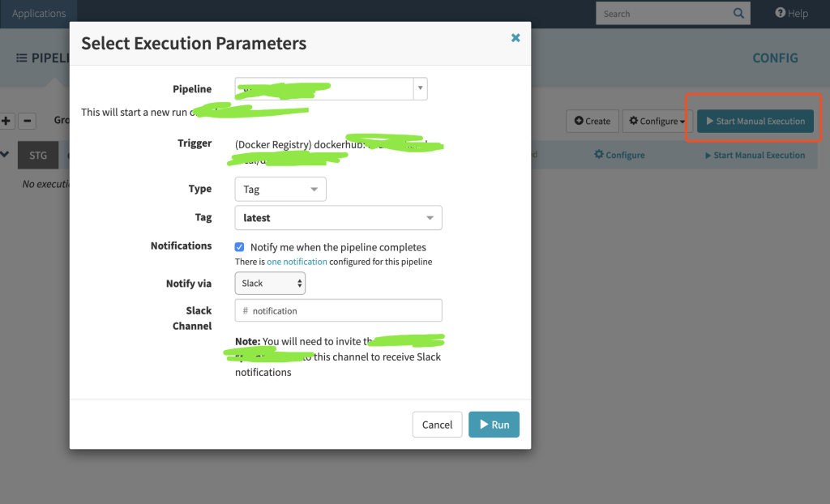Collapse the STG pipeline chevron
This screenshot has height=504, width=830.
(5, 154)
